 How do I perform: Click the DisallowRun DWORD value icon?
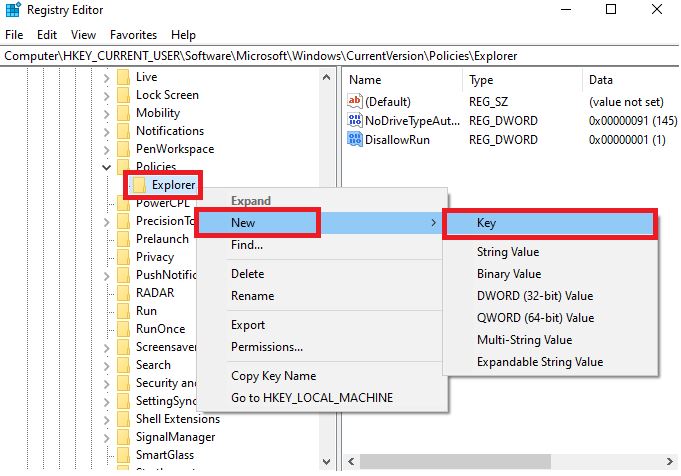pyautogui.click(x=355, y=139)
